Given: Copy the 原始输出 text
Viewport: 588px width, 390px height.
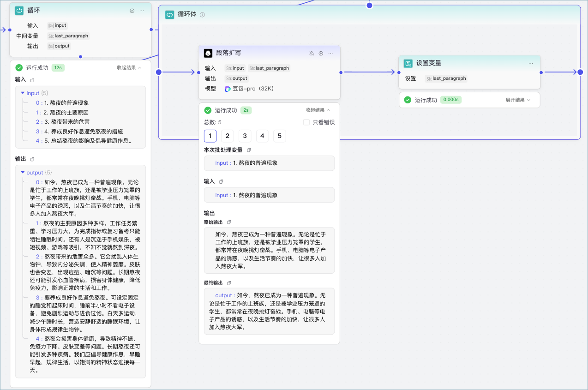Looking at the screenshot, I should click(229, 222).
